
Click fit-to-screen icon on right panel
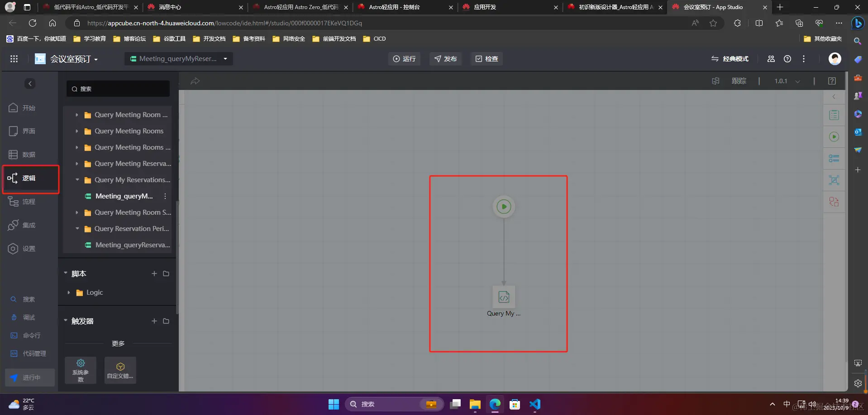click(834, 180)
